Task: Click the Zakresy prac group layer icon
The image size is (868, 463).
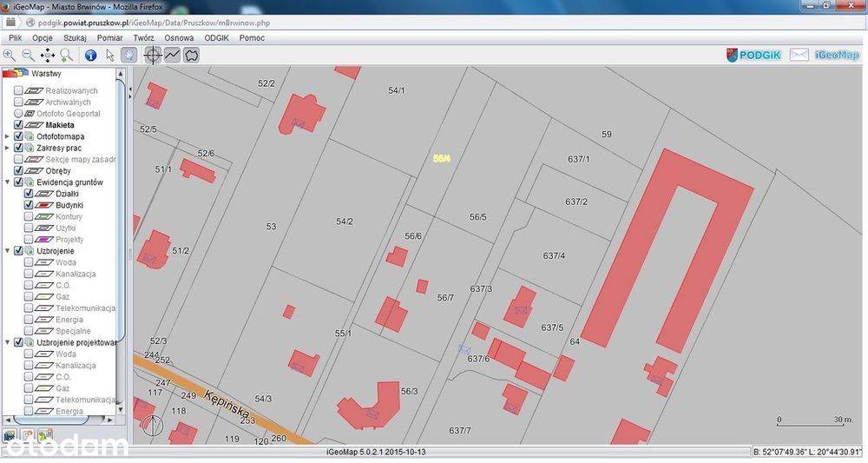Action: [x=30, y=148]
